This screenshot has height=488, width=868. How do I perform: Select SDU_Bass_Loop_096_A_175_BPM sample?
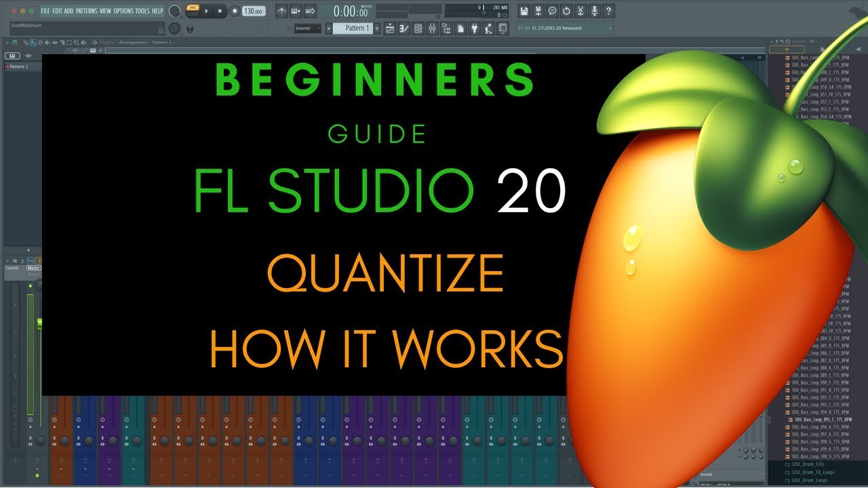(816, 427)
